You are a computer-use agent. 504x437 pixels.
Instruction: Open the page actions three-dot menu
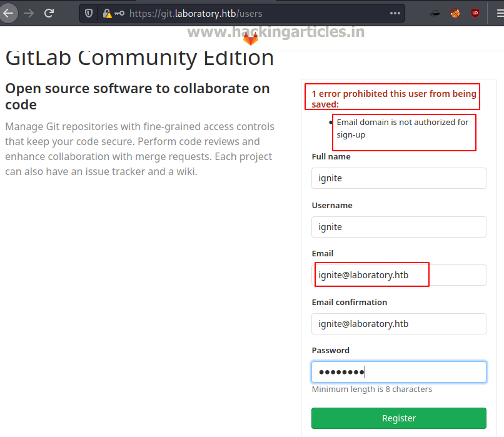pyautogui.click(x=395, y=14)
